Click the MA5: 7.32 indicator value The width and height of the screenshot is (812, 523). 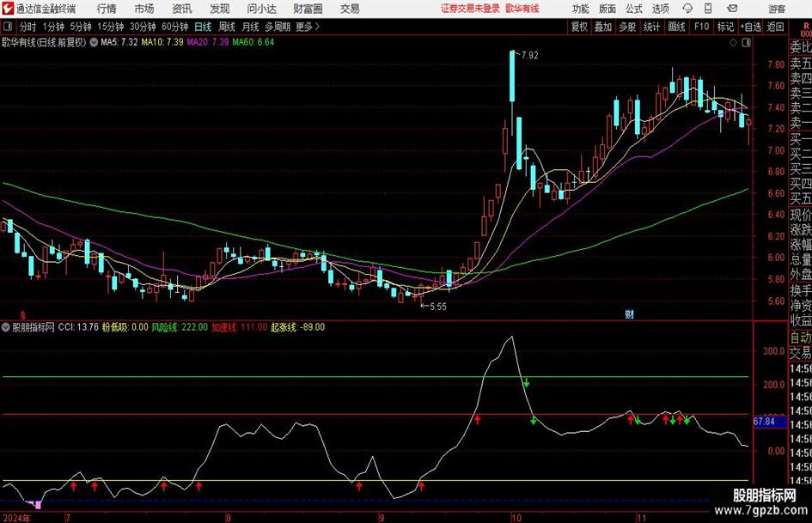119,42
